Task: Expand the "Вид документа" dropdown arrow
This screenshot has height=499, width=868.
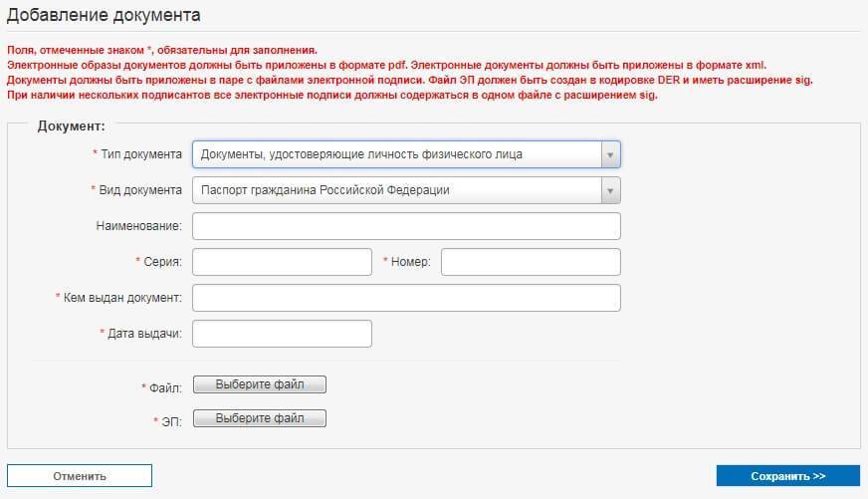Action: (611, 190)
